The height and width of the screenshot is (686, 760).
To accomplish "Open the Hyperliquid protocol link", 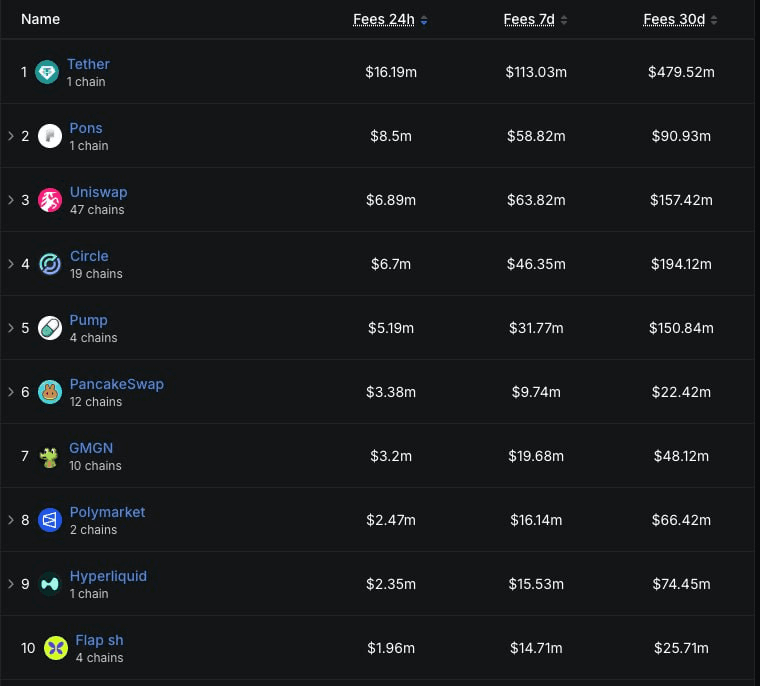I will point(108,576).
